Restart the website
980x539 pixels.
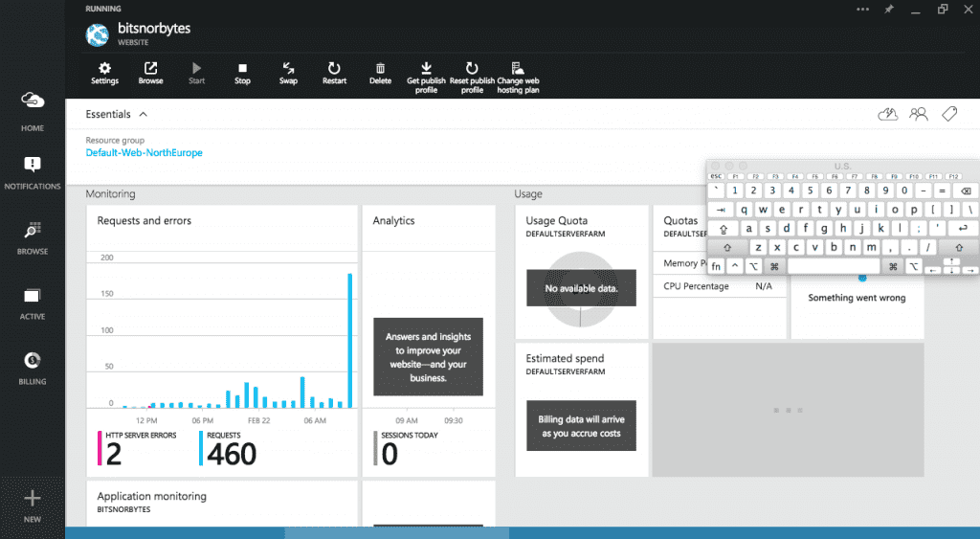coord(334,73)
